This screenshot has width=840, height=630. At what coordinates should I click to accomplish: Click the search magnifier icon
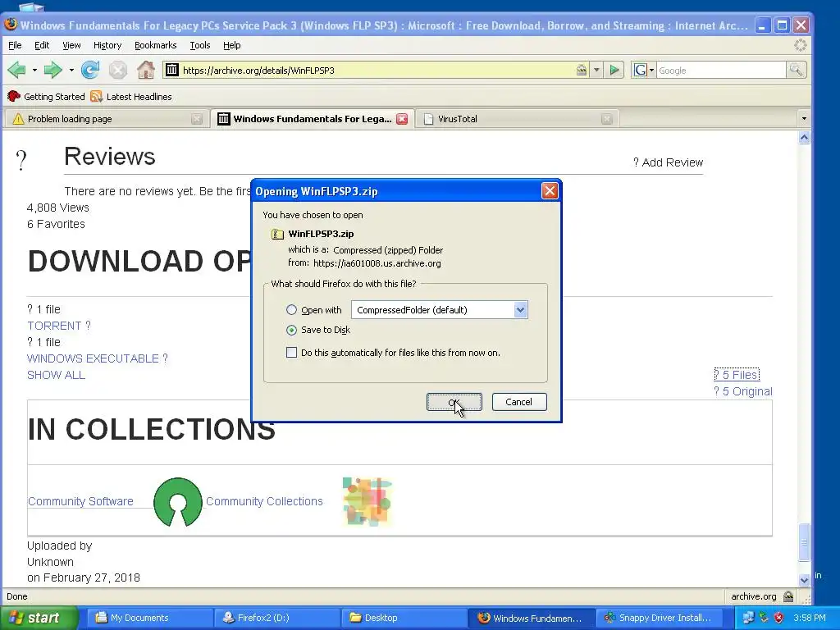coord(796,71)
